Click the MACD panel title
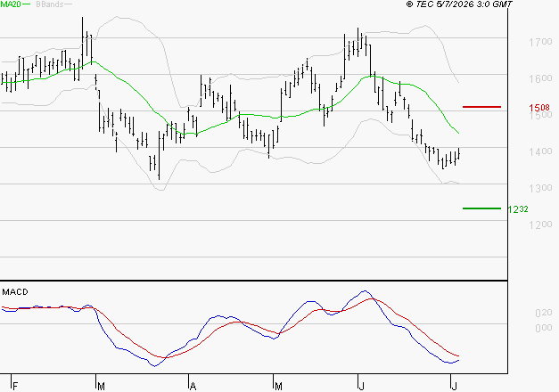This screenshot has width=559, height=392. pos(15,292)
